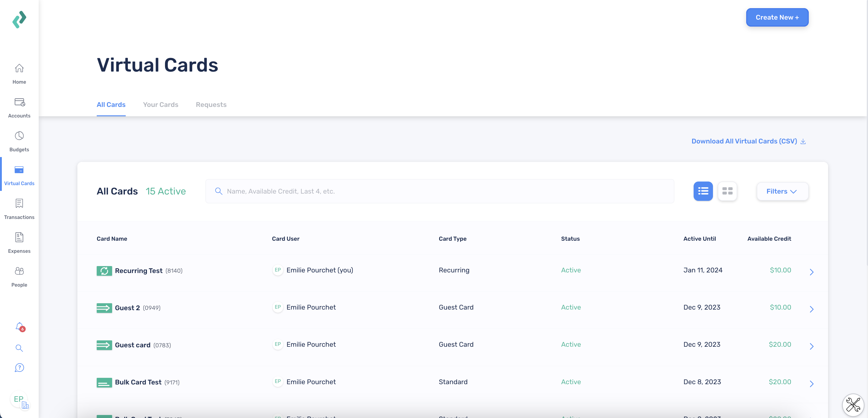Click Active Until column header
Viewport: 868px width, 418px height.
(x=700, y=239)
